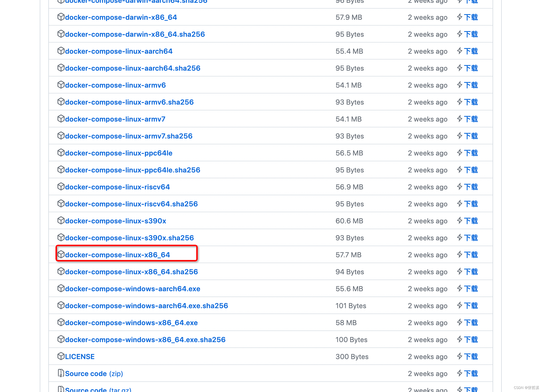
Task: Open docker-compose-linux-s390x binary link
Action: tap(115, 221)
